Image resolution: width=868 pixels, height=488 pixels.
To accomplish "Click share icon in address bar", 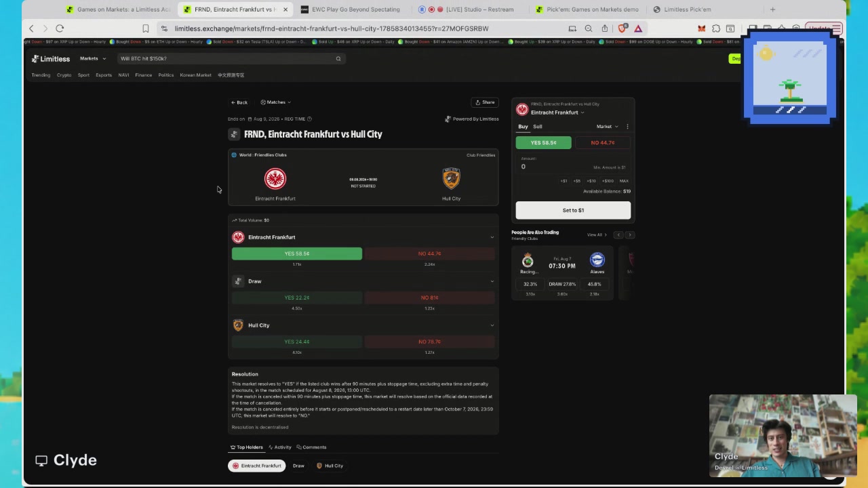I will (604, 28).
